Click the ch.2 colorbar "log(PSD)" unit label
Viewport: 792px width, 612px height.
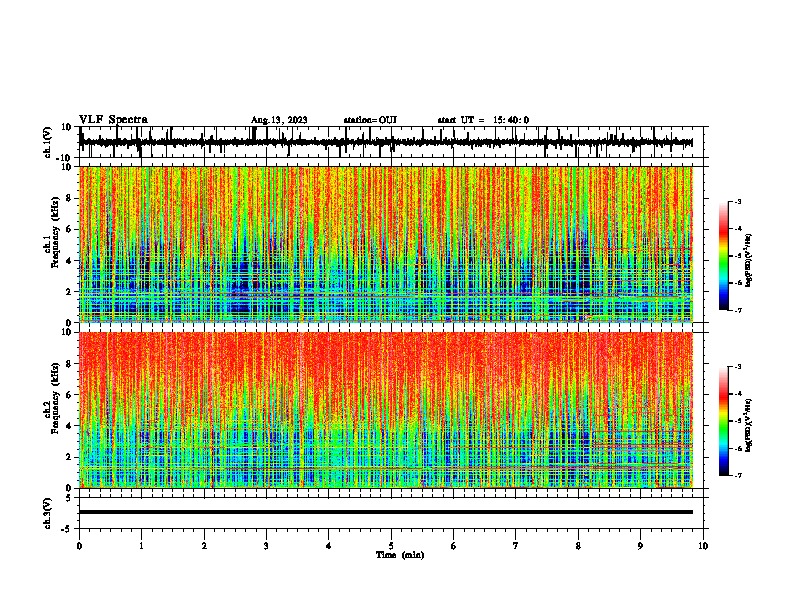coord(749,425)
